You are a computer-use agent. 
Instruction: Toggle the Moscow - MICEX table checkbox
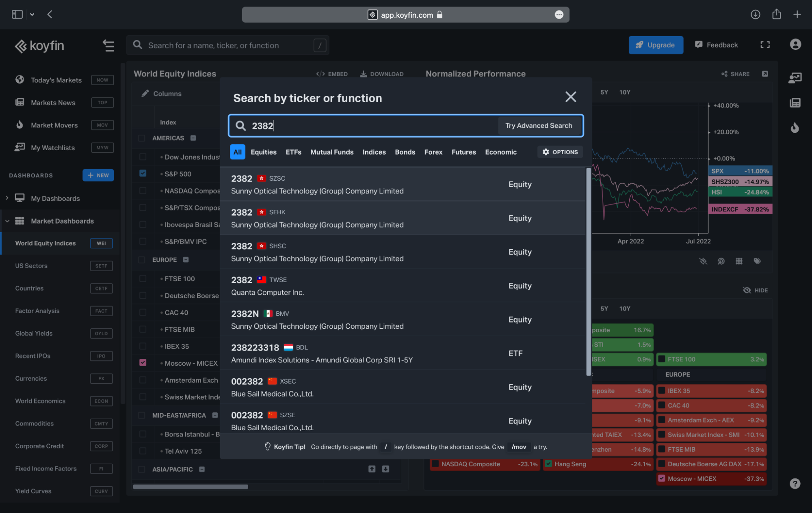pyautogui.click(x=143, y=362)
